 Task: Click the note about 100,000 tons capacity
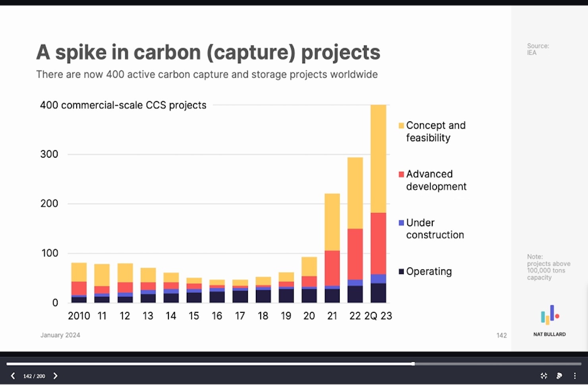coord(548,267)
